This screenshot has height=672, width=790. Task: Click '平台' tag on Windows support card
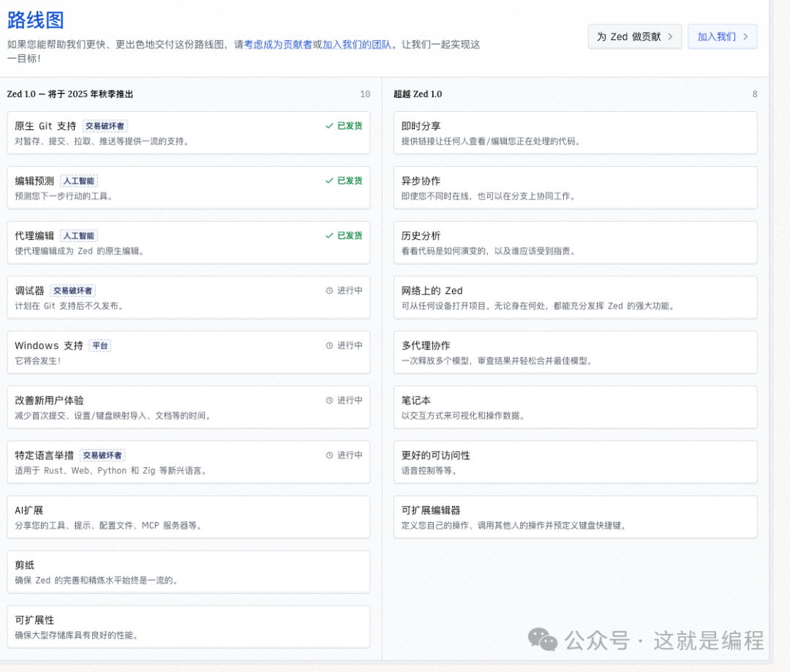(99, 346)
